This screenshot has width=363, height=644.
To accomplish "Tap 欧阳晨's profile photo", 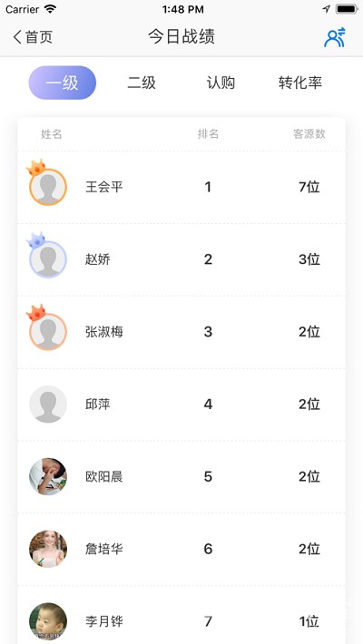I will coord(48,476).
